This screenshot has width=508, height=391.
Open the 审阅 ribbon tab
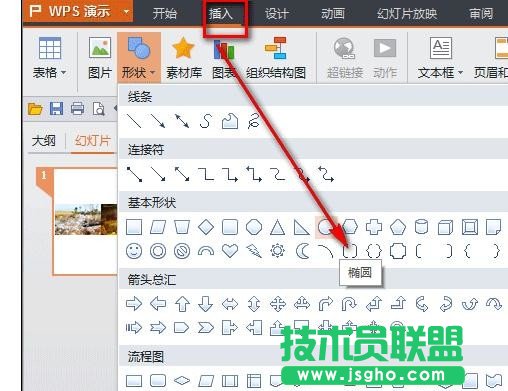point(481,14)
